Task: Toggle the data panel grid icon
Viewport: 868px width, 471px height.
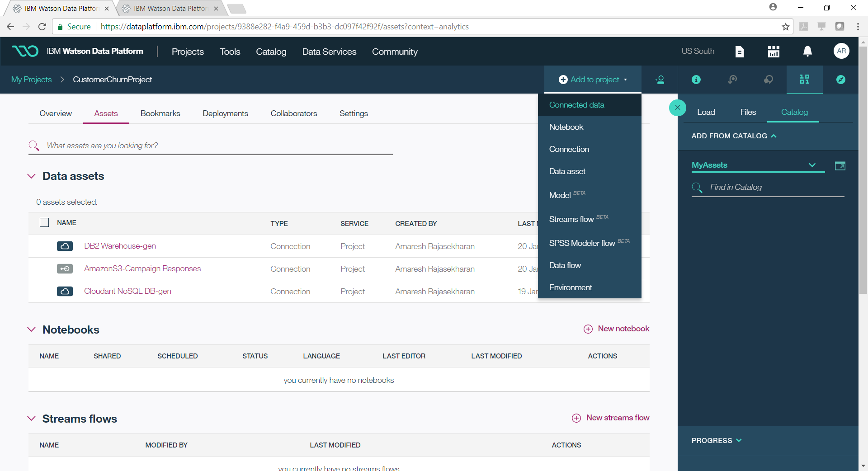Action: coord(805,80)
